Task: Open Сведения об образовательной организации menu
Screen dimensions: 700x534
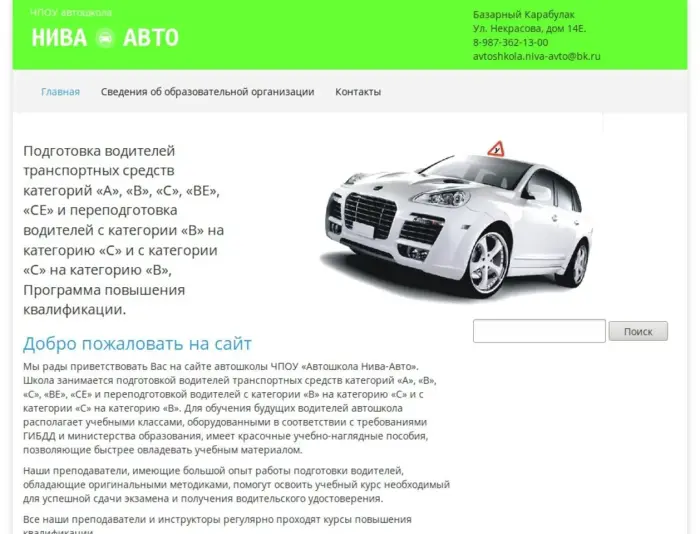Action: pos(207,92)
